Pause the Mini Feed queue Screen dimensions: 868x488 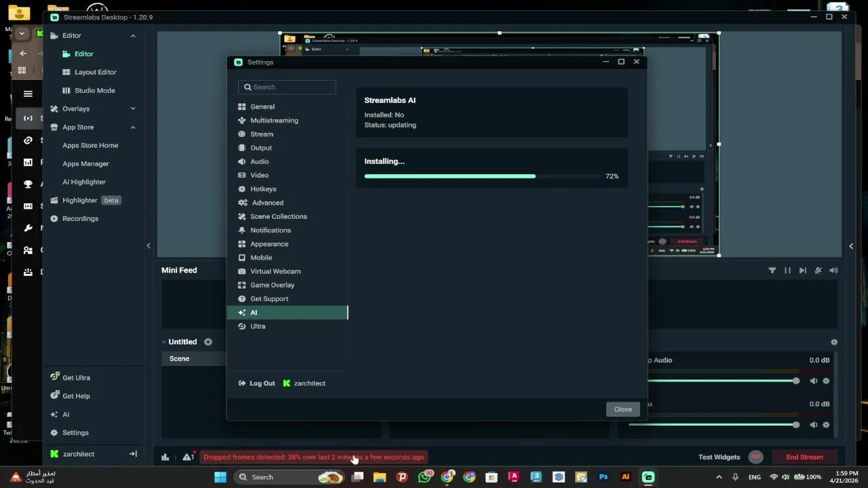click(x=787, y=270)
